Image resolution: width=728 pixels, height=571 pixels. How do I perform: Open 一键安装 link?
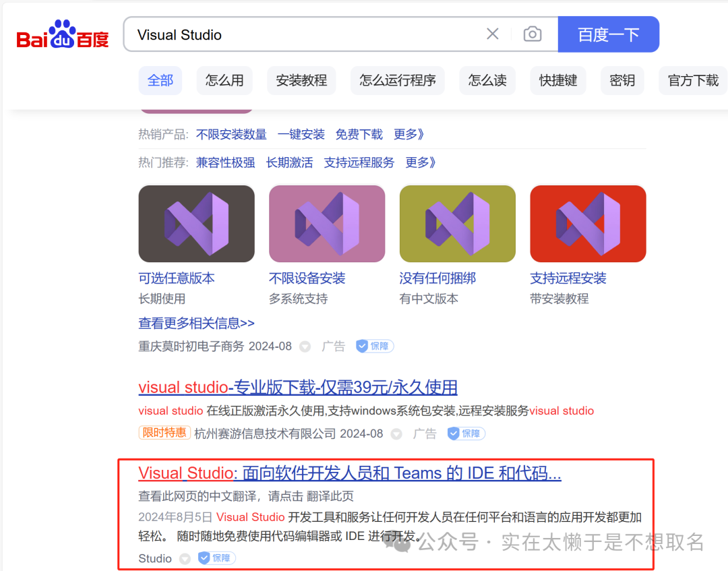point(301,135)
